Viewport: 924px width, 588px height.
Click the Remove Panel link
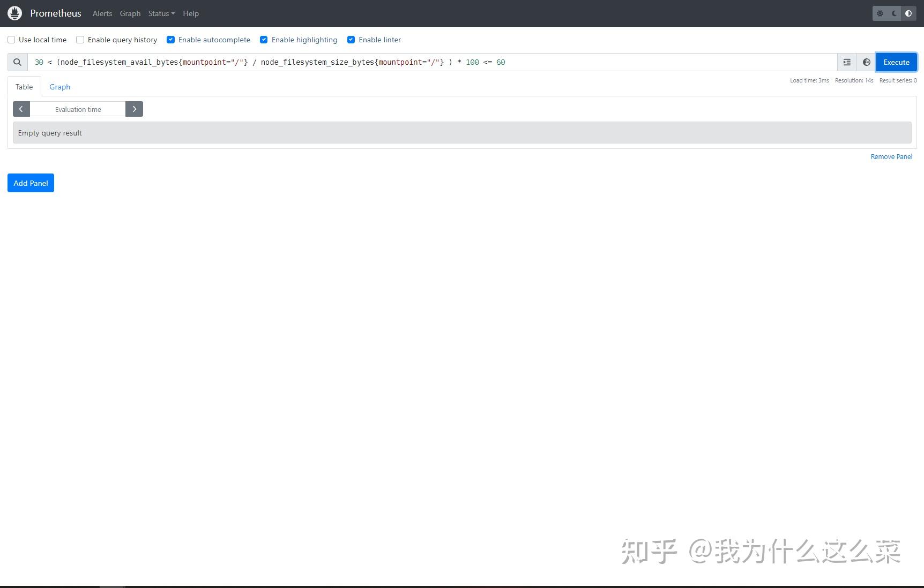pos(891,156)
